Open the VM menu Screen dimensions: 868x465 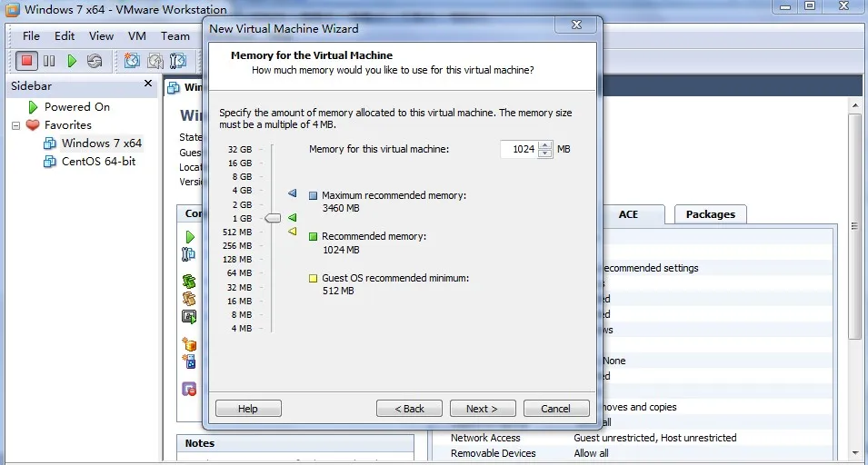(136, 36)
